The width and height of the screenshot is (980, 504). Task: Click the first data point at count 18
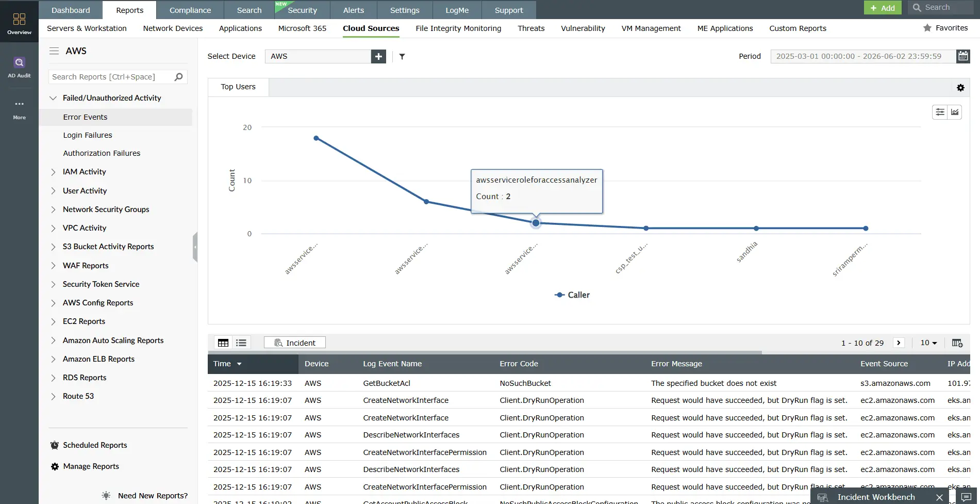click(x=316, y=138)
